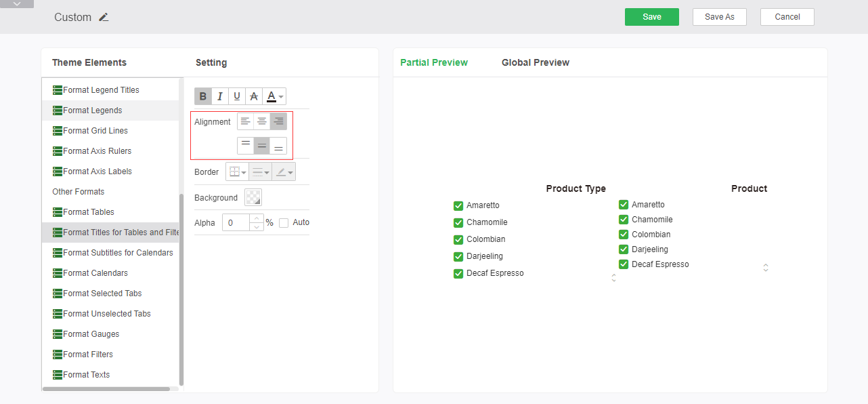Open the border type dropdown
868x404 pixels.
pos(237,172)
